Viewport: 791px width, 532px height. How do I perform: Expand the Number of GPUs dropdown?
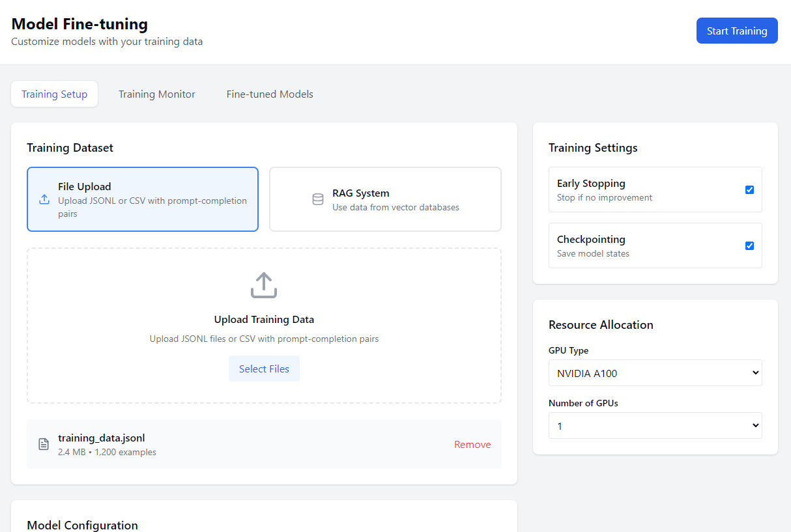click(655, 426)
